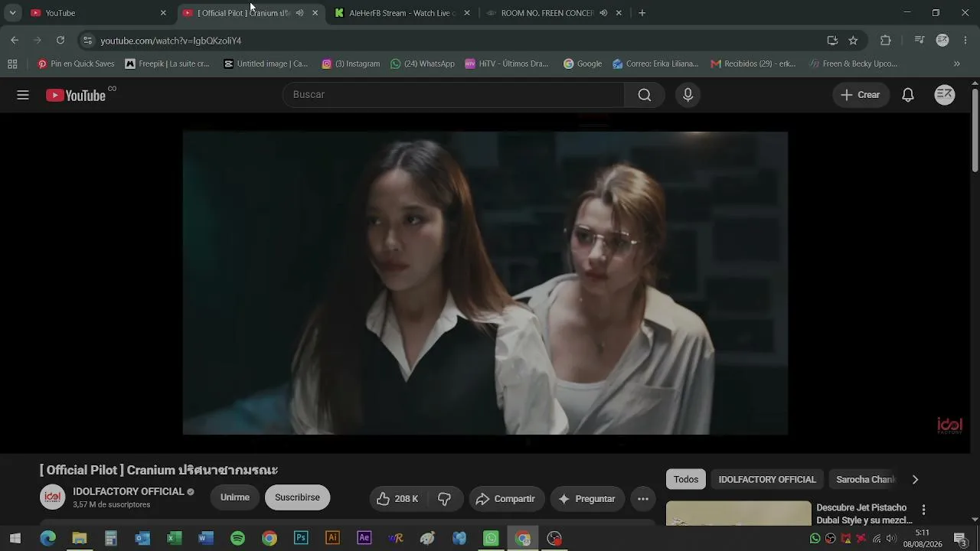Reload the page in Chrome

tap(60, 40)
